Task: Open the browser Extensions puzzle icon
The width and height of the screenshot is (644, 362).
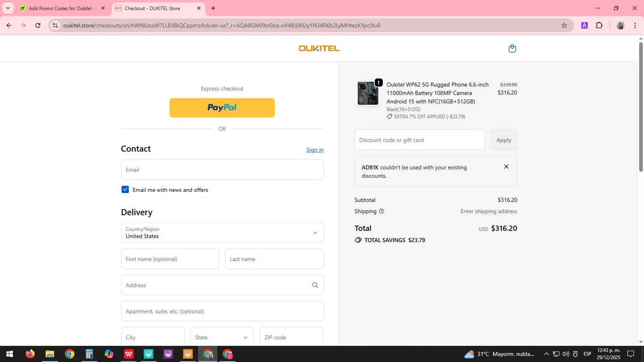Action: click(599, 25)
